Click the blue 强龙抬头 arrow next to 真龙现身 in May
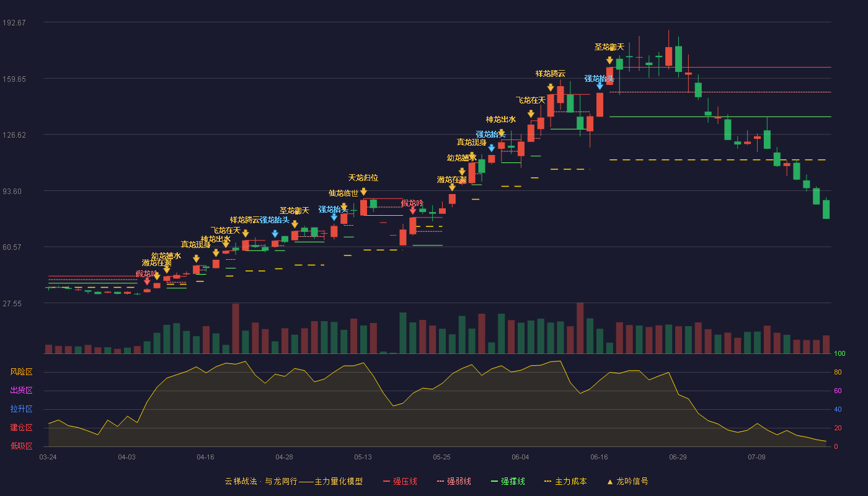 pos(492,148)
